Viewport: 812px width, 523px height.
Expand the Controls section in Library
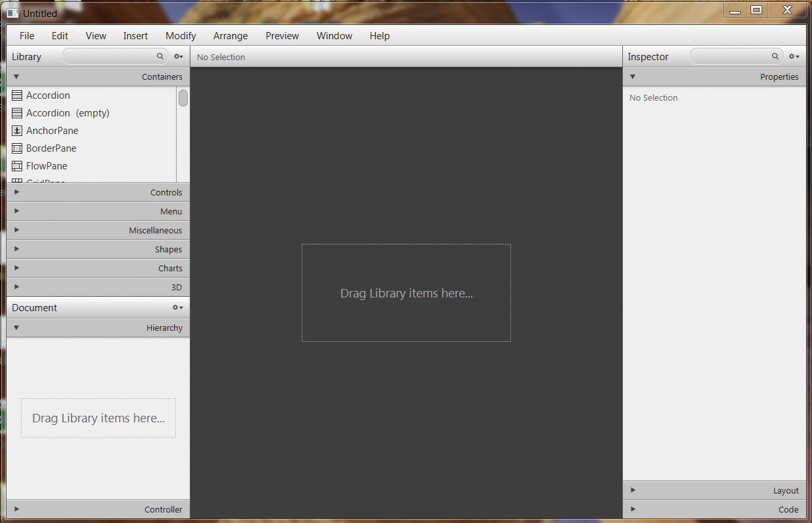click(16, 192)
